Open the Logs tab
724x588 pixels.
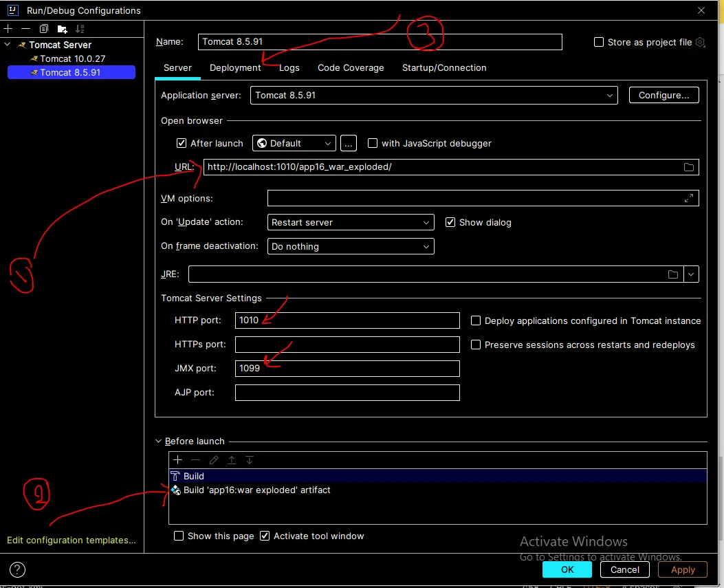(x=289, y=68)
